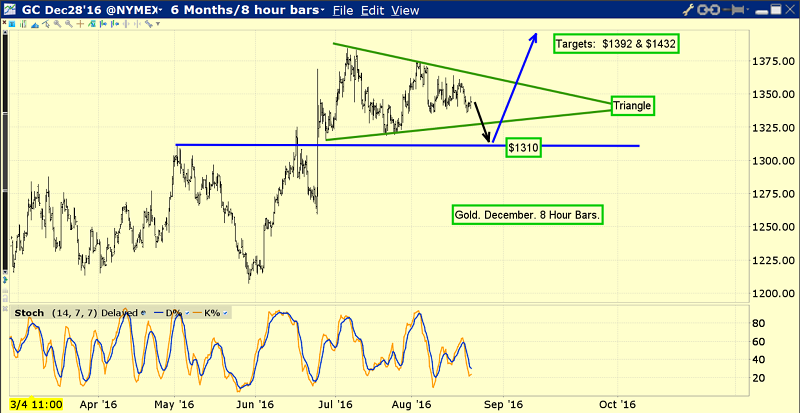This screenshot has width=800, height=413.
Task: Click the Aug '16 time axis label
Action: [x=414, y=405]
